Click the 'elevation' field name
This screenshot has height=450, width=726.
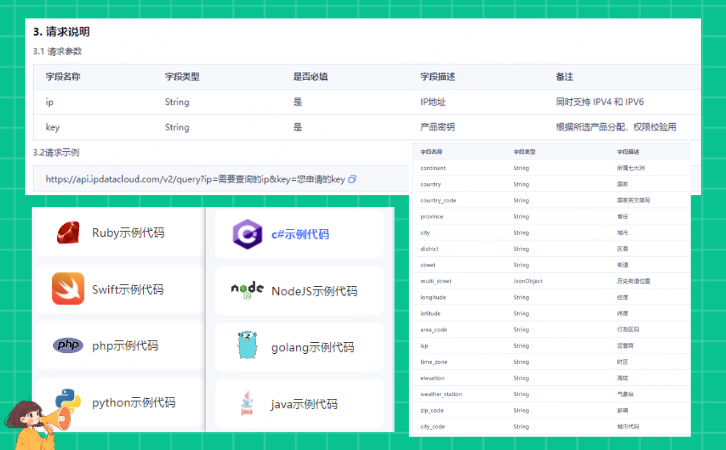[432, 378]
